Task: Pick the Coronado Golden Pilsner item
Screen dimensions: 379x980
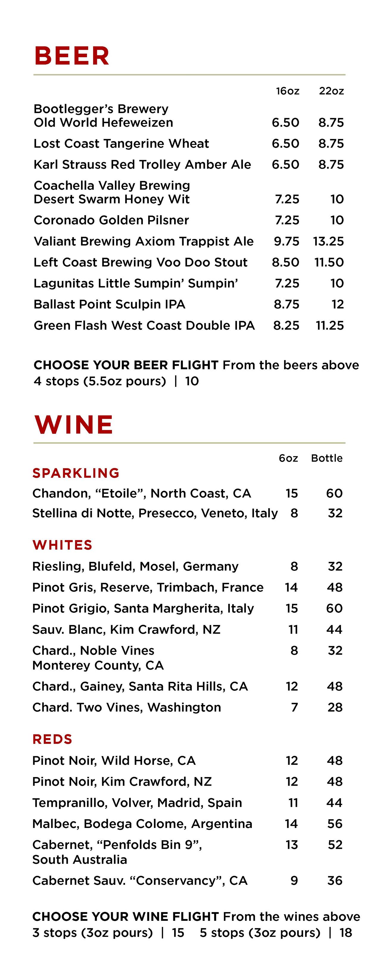Action: pyautogui.click(x=111, y=220)
